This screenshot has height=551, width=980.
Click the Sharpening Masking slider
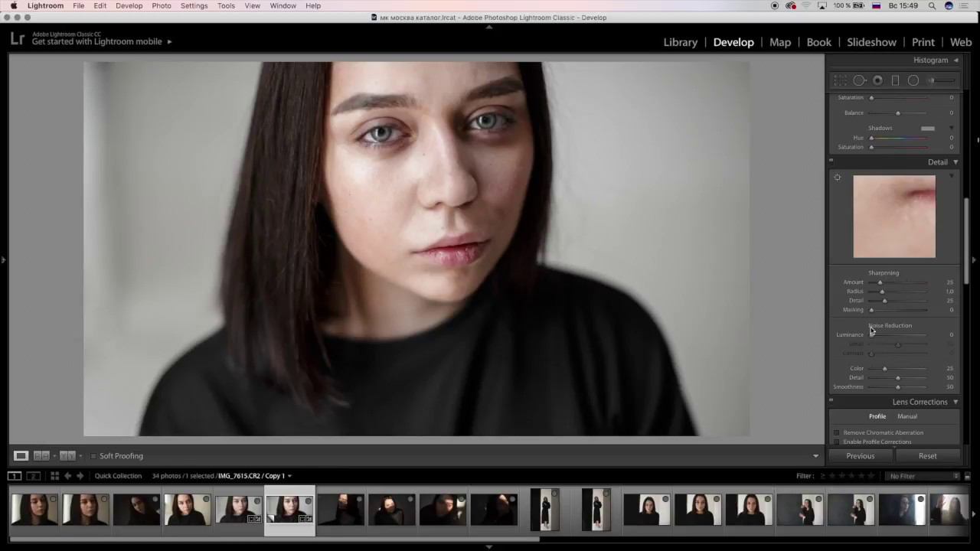[899, 310]
